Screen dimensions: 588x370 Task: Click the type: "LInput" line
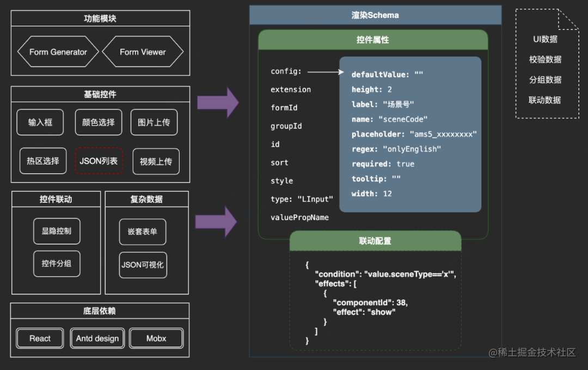pos(302,199)
